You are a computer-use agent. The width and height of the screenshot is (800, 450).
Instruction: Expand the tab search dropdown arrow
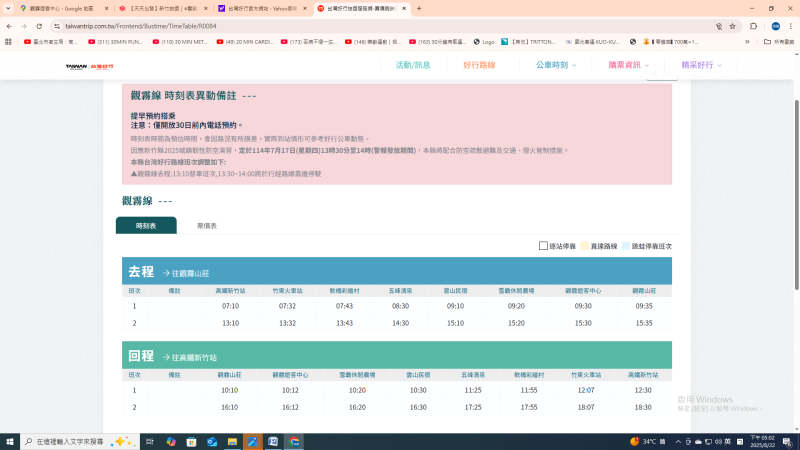click(x=8, y=8)
